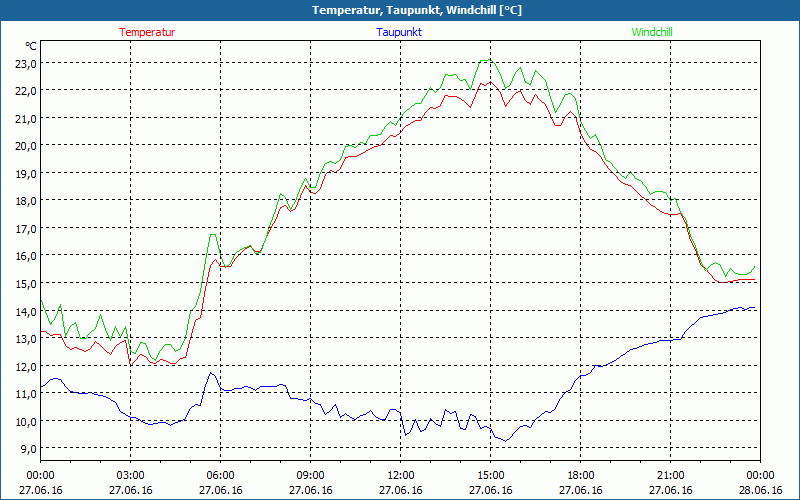Click the Windchill spike before 06:00

(x=212, y=235)
